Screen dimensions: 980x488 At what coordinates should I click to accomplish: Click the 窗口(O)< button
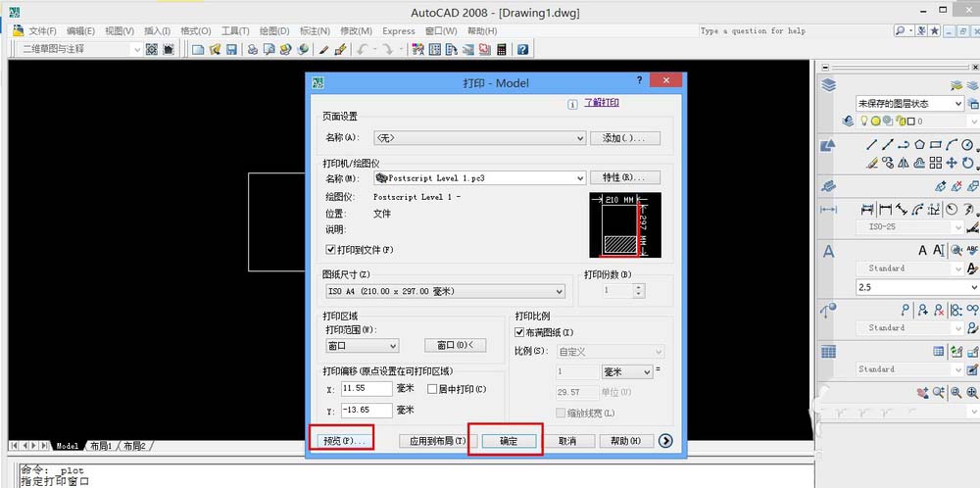[455, 346]
